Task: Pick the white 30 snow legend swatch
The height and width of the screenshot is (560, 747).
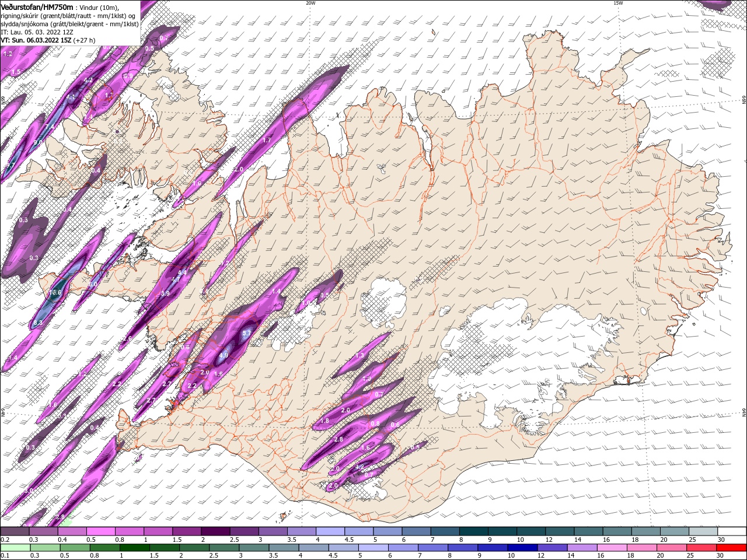Action: pyautogui.click(x=732, y=531)
